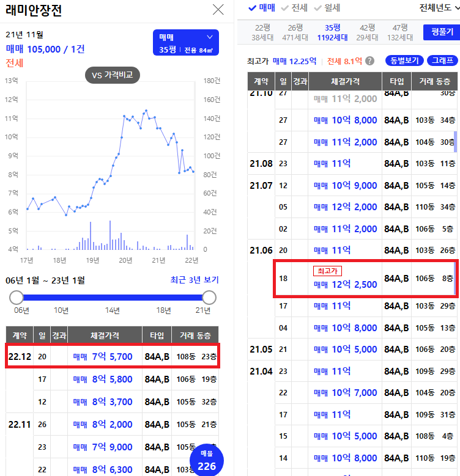Click the left table's 타입 column header

pyautogui.click(x=157, y=335)
